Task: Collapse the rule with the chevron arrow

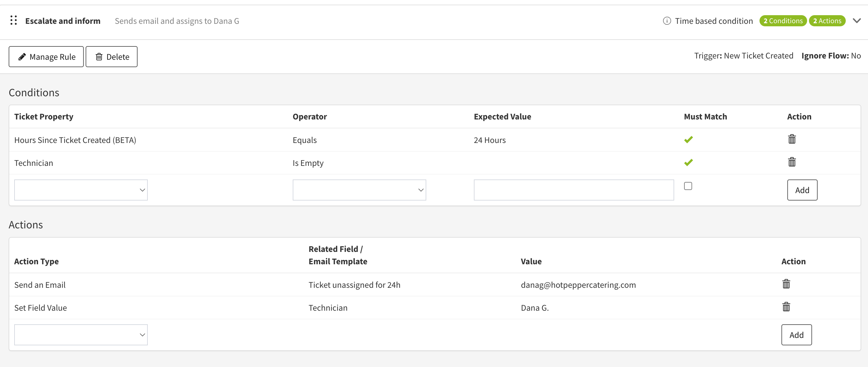Action: [857, 21]
